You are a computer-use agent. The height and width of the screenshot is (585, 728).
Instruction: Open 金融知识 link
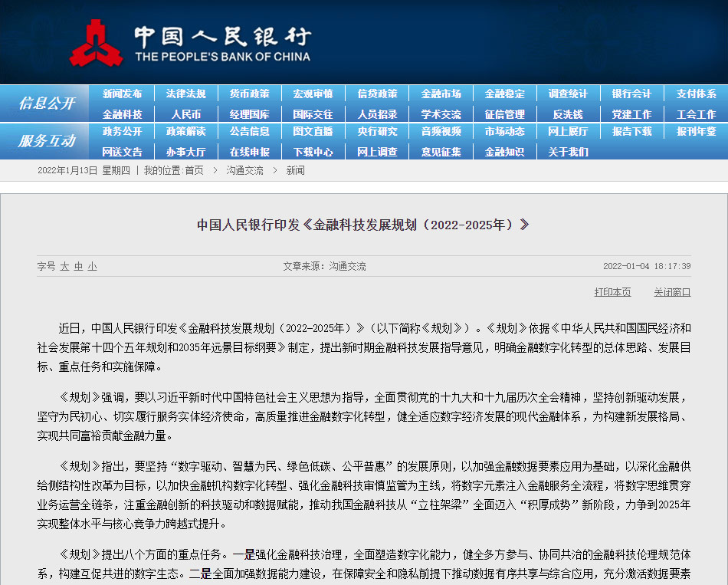click(x=505, y=152)
